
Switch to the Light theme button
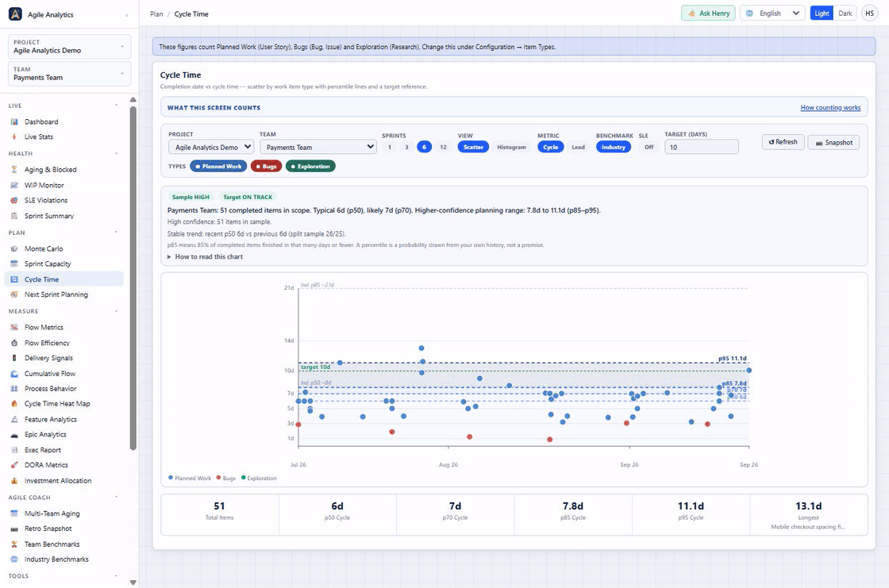click(x=822, y=13)
